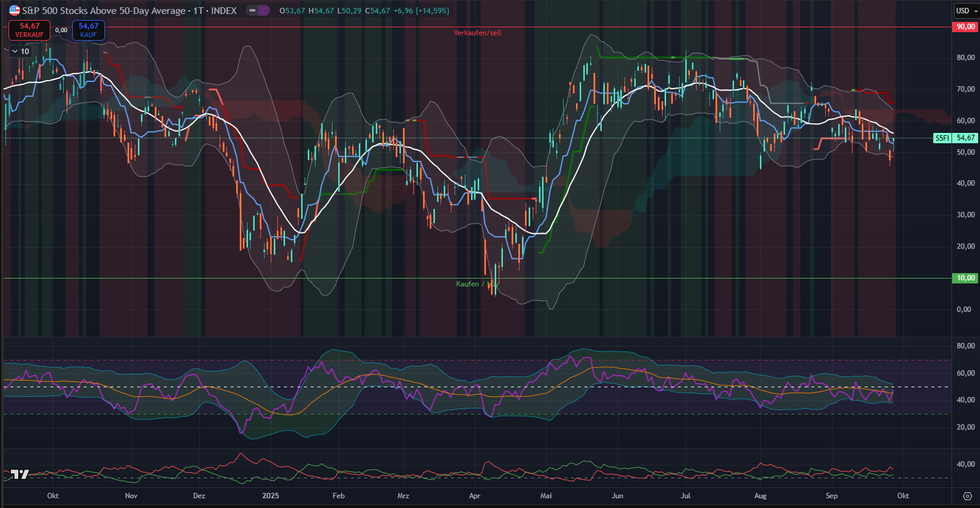The width and height of the screenshot is (980, 508).
Task: Click the 0,00 spread value between buttons
Action: (x=61, y=30)
